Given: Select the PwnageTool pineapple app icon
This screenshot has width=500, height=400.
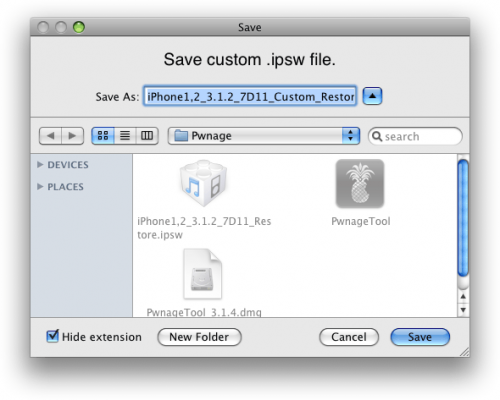Looking at the screenshot, I should 360,183.
